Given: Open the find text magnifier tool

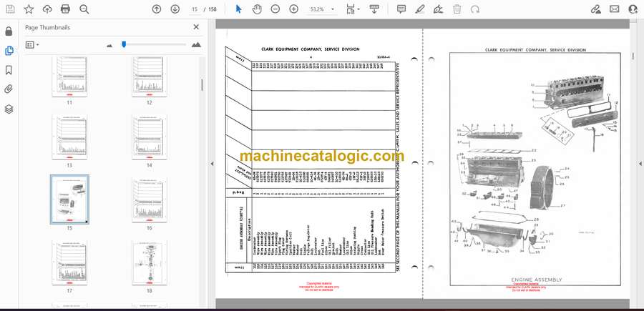Looking at the screenshot, I should point(84,9).
